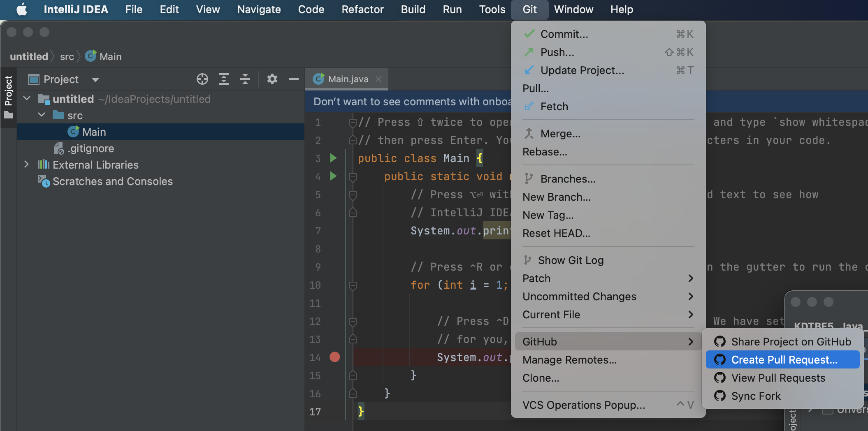This screenshot has height=431, width=868.
Task: Hide the Project panel with minus icon
Action: (294, 79)
